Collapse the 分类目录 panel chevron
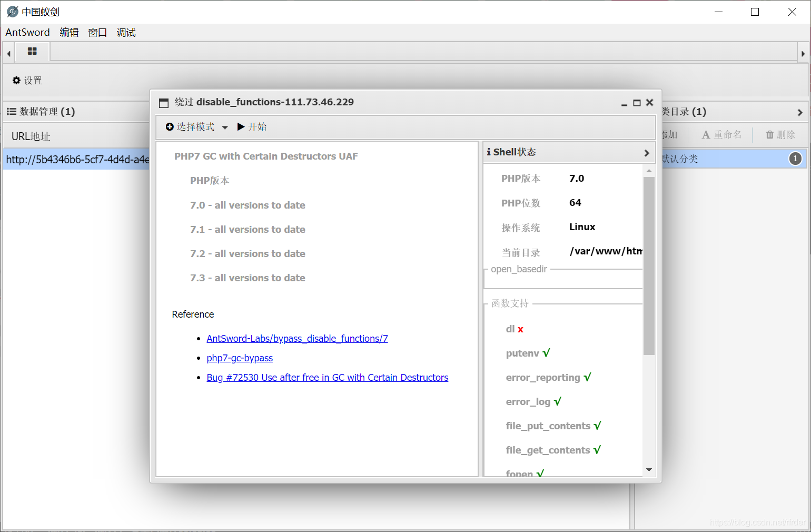The height and width of the screenshot is (532, 811). [x=799, y=112]
